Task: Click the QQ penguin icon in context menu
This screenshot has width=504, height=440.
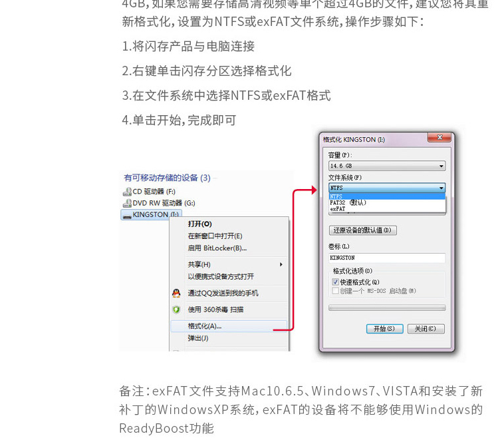Action: (176, 294)
